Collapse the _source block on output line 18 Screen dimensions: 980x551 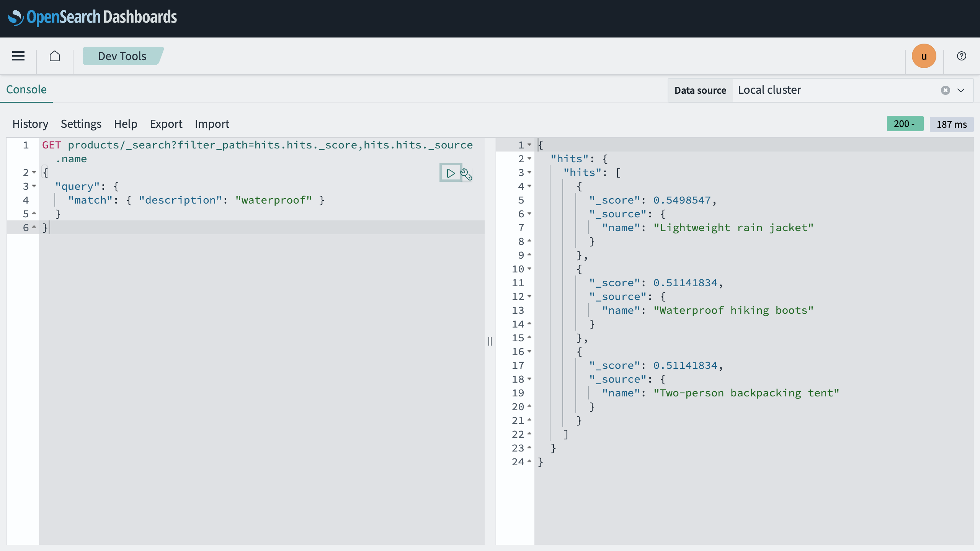(529, 379)
